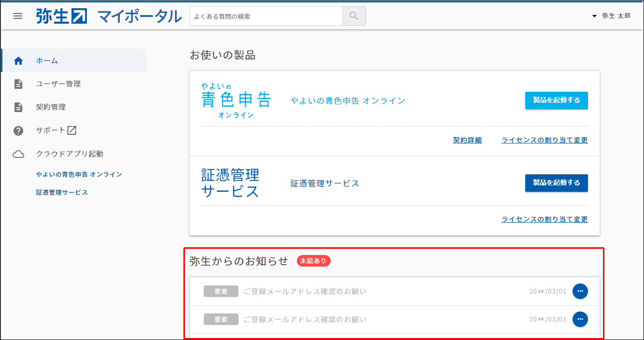644x340 pixels.
Task: Focus the よくある質問の検索 field
Action: click(266, 16)
